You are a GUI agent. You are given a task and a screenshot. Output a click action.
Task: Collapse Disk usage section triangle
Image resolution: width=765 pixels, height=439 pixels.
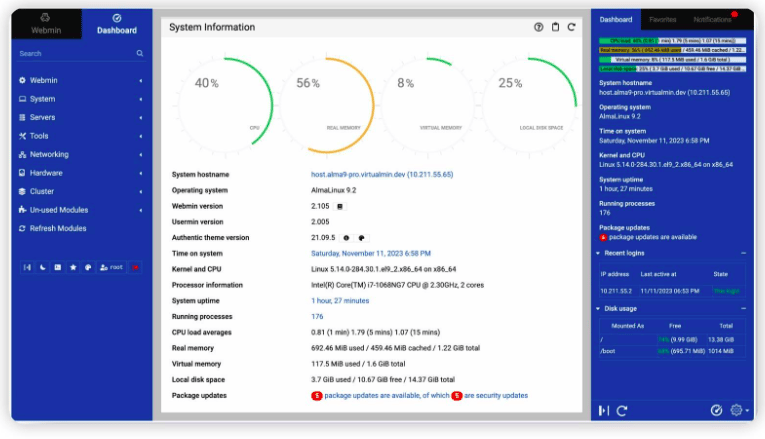click(598, 309)
